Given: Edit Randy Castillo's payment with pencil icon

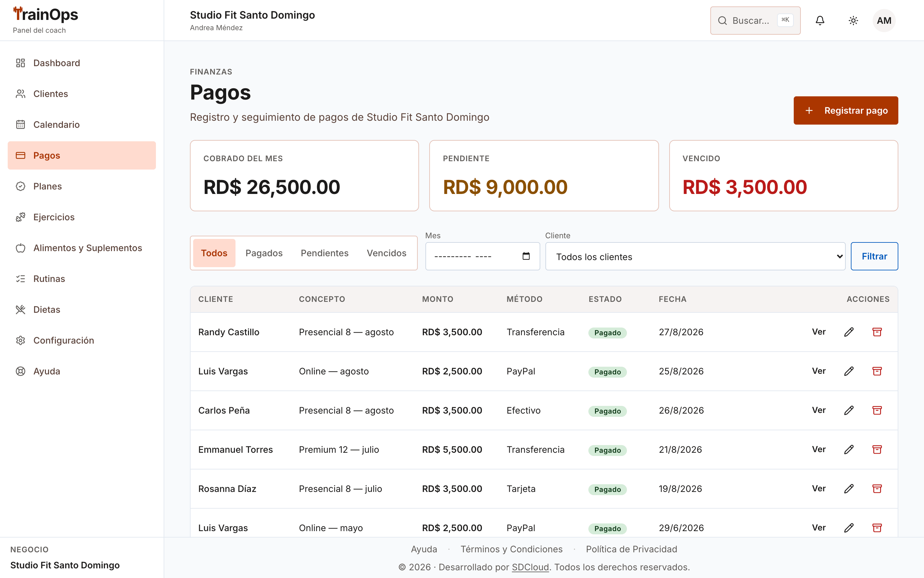Looking at the screenshot, I should click(x=849, y=332).
